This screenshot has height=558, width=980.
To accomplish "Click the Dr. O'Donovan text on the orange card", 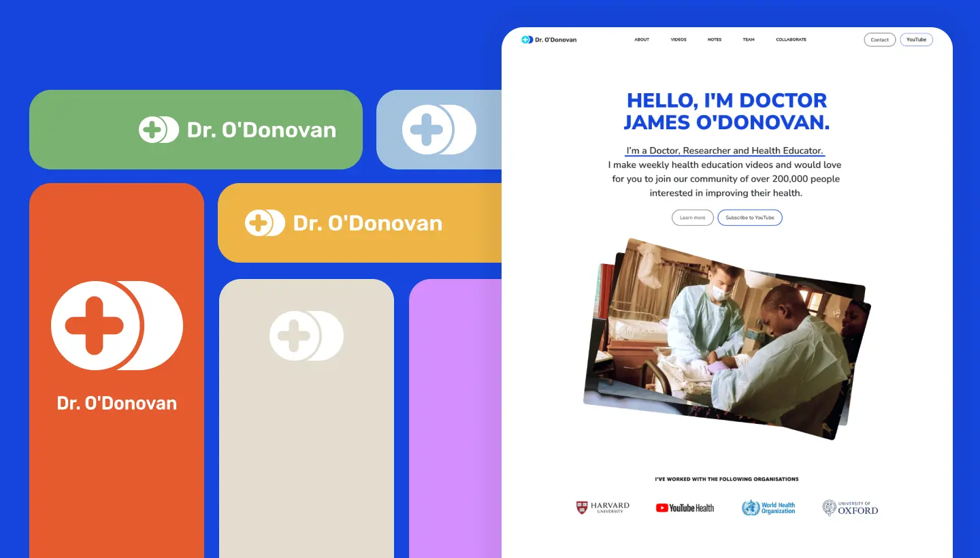I will 117,403.
